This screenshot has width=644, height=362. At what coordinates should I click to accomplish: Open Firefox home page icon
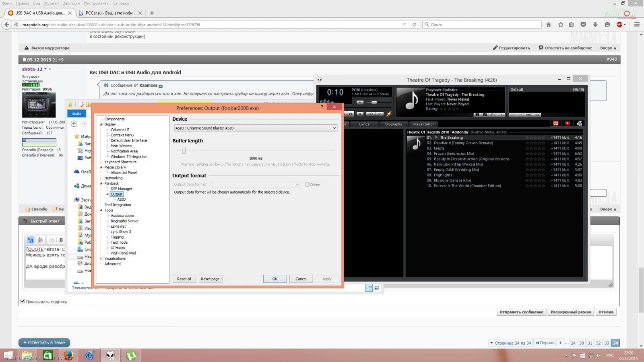(x=549, y=25)
